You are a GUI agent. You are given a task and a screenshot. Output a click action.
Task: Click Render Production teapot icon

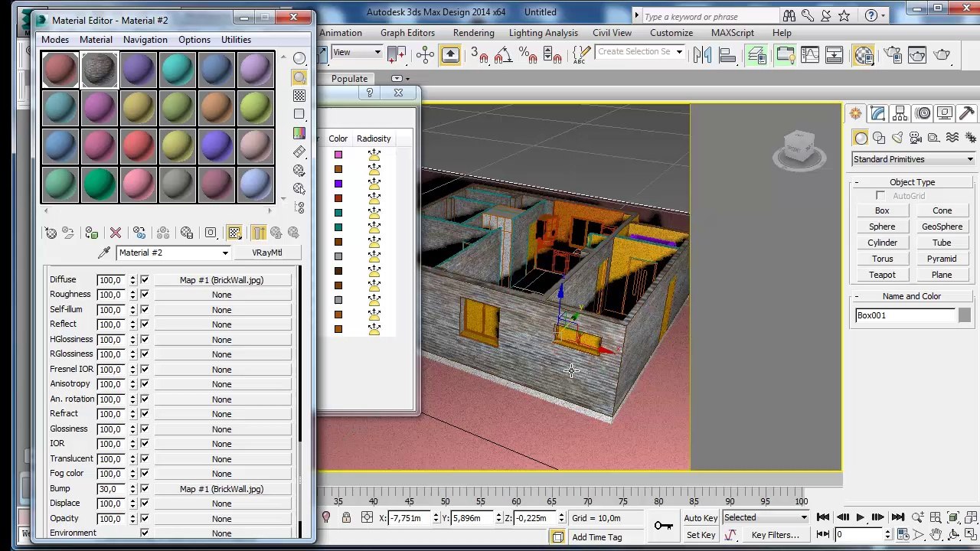pyautogui.click(x=942, y=54)
